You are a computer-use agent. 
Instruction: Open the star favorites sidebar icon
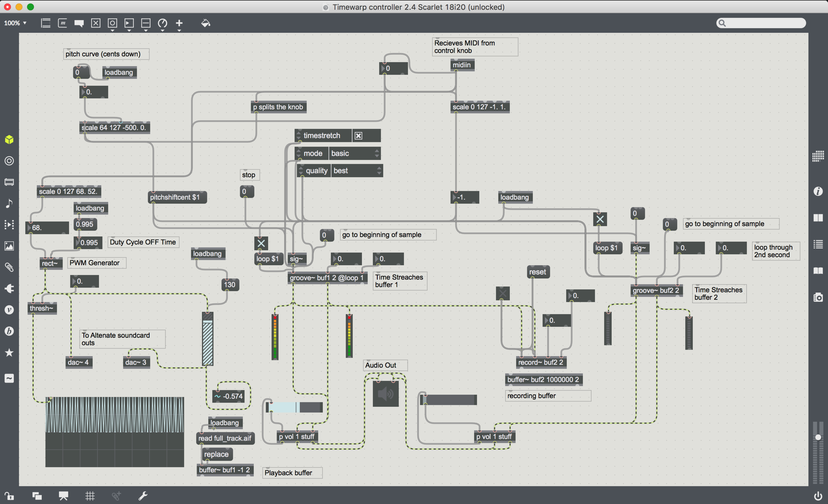[9, 352]
